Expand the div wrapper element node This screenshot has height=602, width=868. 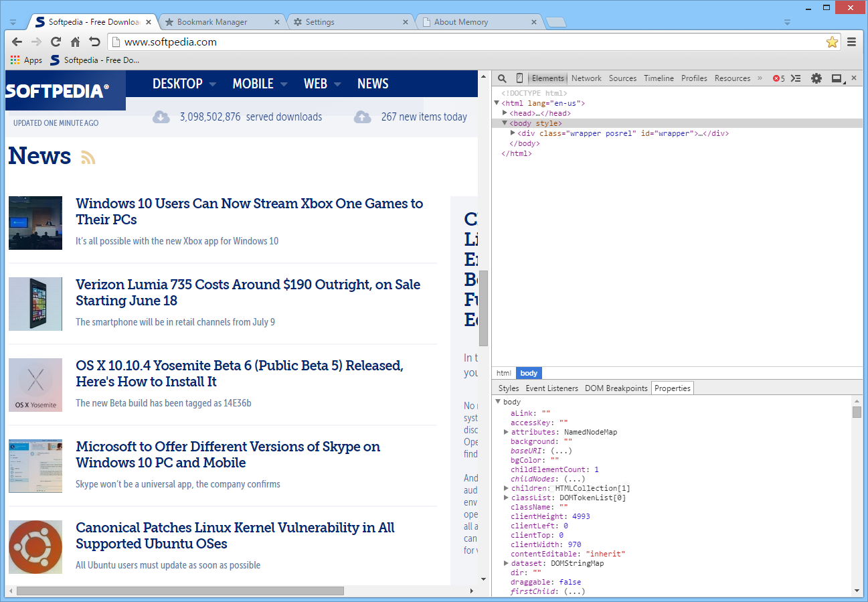tap(513, 133)
